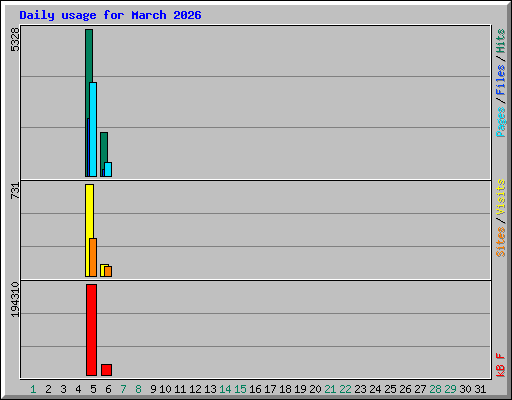Click the cyan Pages bar for day 5

pyautogui.click(x=93, y=129)
